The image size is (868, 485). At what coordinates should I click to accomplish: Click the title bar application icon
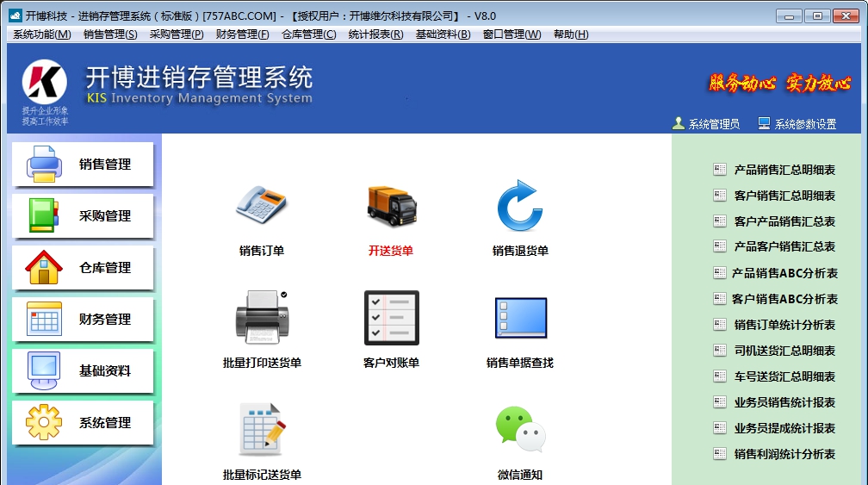15,16
